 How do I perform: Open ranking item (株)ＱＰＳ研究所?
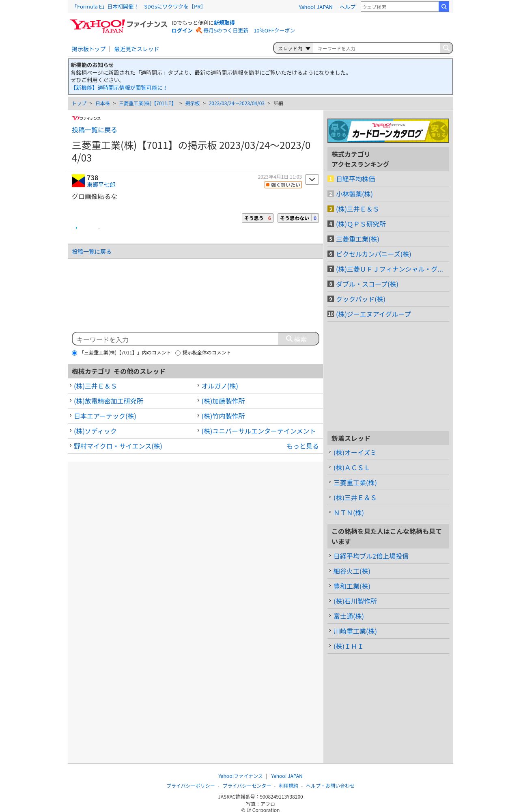click(x=361, y=224)
